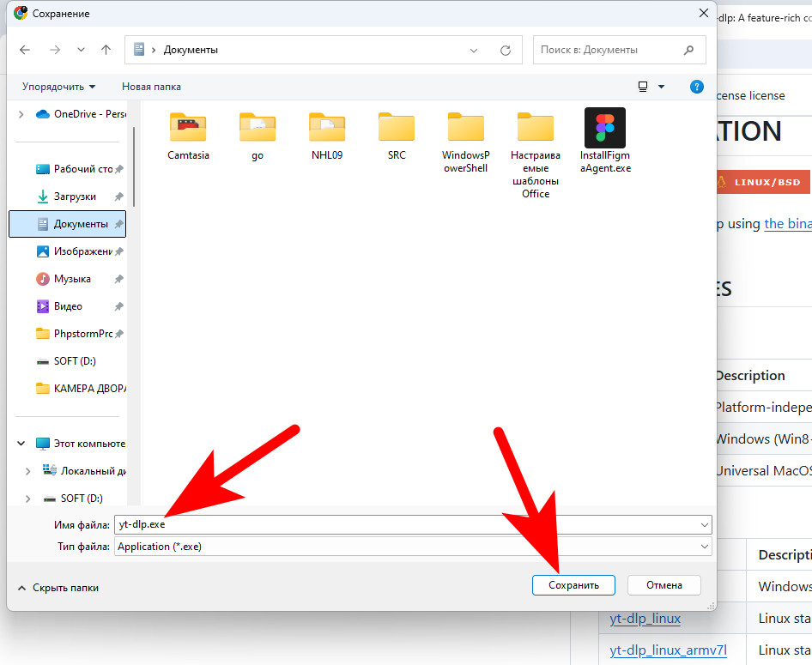Expand the OneDrive tree node
The image size is (812, 665).
[21, 114]
